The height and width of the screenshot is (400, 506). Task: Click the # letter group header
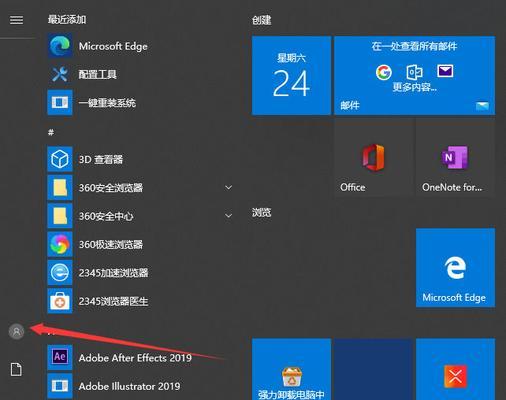tap(51, 133)
